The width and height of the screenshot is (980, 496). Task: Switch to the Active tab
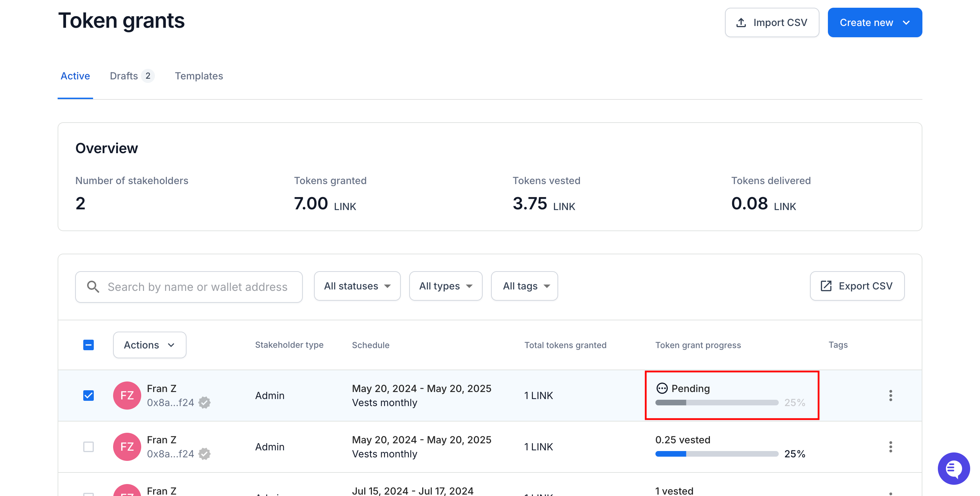point(75,76)
